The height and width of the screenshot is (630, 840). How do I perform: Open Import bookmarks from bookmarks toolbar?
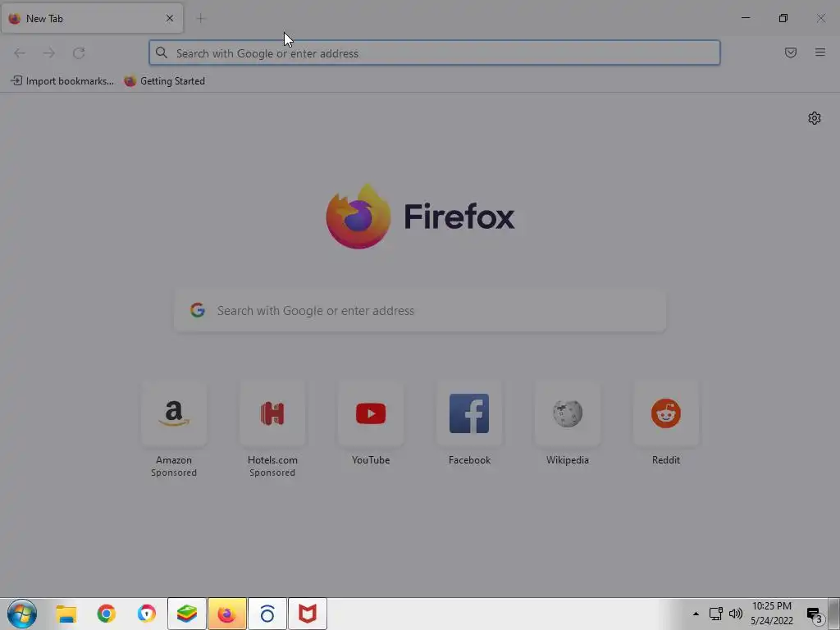pos(62,81)
